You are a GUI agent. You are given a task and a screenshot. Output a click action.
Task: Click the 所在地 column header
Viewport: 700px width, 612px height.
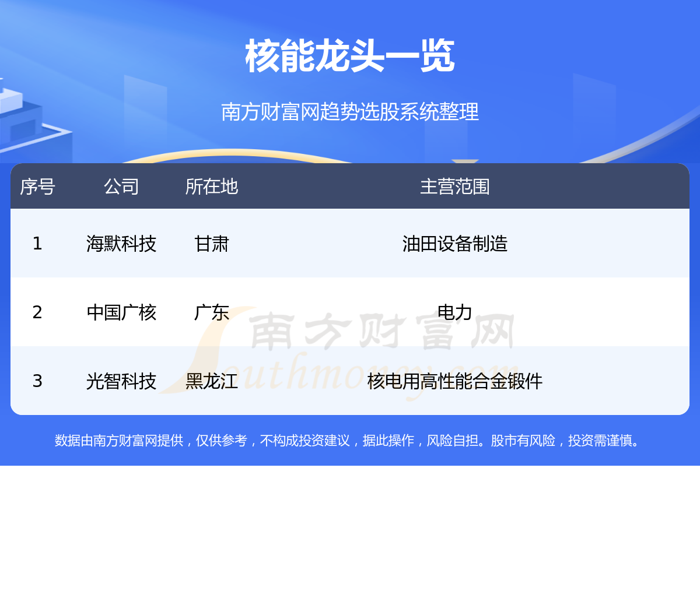tap(212, 187)
